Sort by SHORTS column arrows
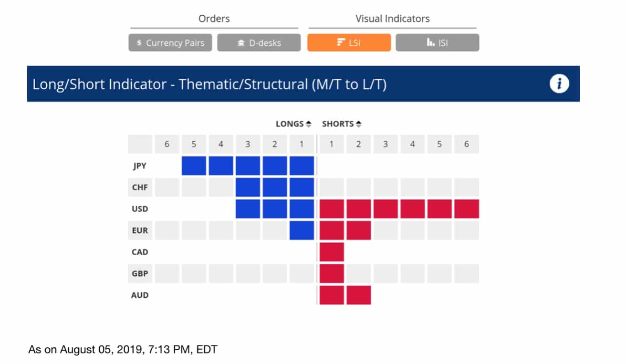The image size is (626, 364). (359, 124)
